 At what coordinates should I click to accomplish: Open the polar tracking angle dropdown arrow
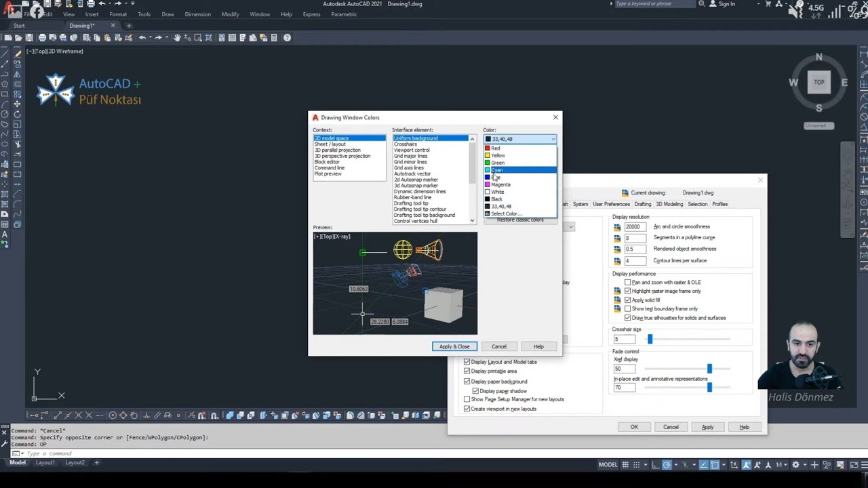(676, 465)
